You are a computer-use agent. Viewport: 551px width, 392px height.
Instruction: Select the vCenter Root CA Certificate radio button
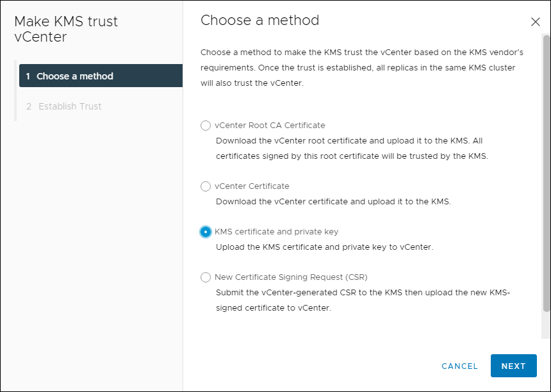click(x=206, y=126)
